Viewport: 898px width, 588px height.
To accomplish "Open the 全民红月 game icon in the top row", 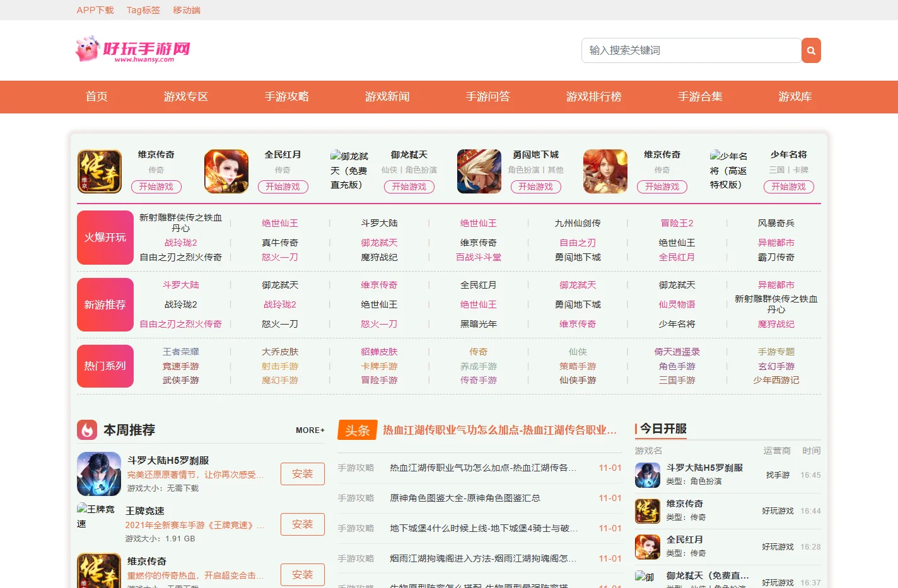I will click(226, 171).
